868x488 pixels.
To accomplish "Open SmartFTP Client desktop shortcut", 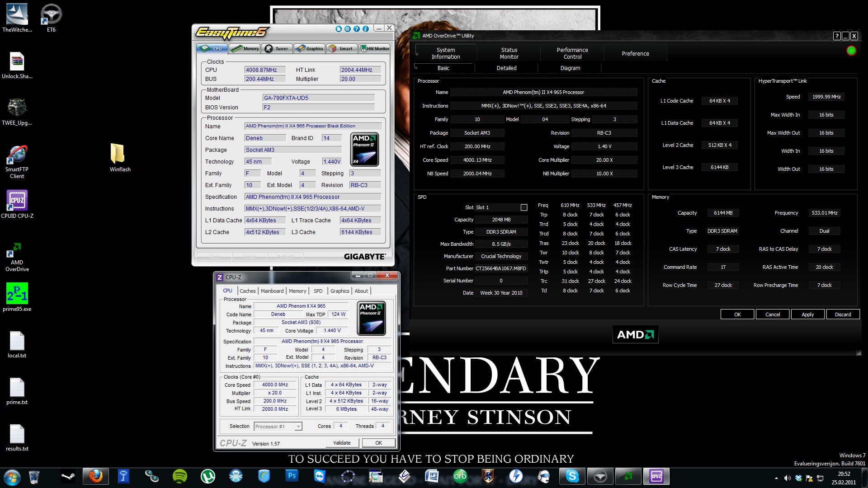I will point(17,161).
